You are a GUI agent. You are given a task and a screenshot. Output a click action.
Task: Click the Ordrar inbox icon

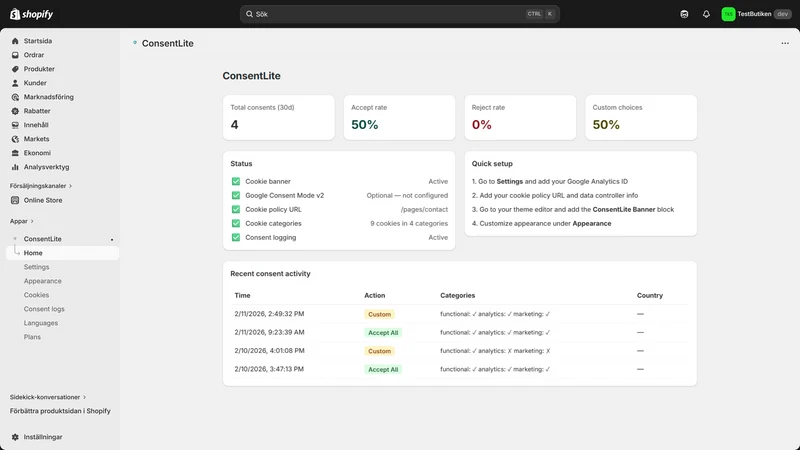(15, 55)
